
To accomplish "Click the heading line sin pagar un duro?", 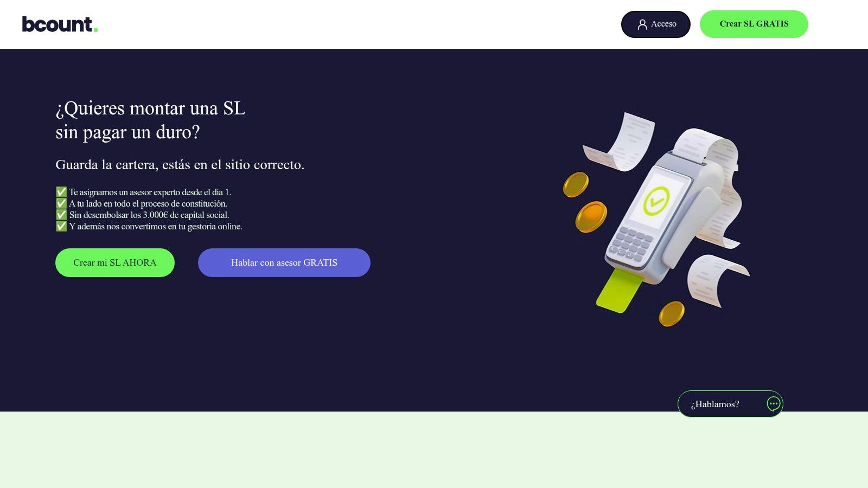I will click(127, 132).
